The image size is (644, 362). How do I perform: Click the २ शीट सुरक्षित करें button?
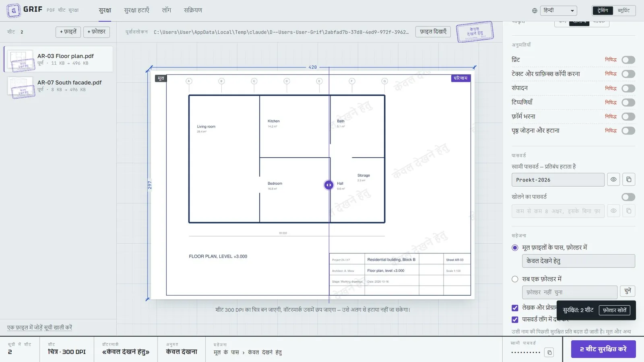click(x=603, y=349)
